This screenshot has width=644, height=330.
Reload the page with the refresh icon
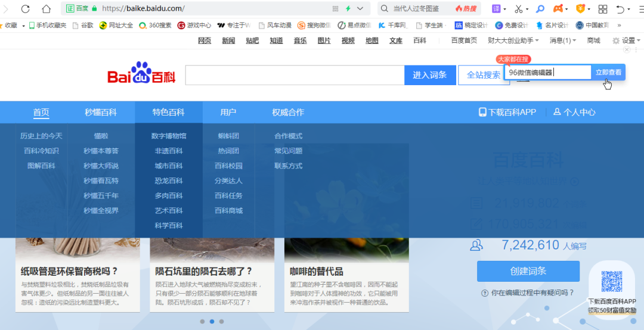[26, 8]
